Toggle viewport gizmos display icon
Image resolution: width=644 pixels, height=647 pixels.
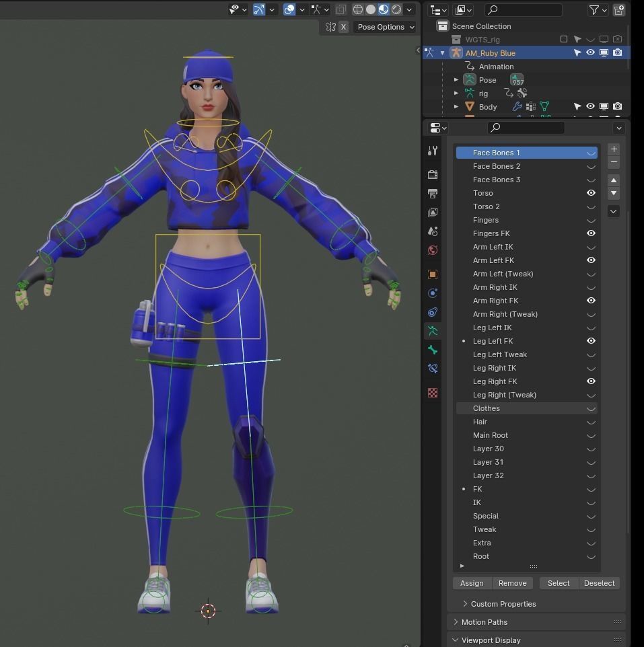[x=259, y=9]
